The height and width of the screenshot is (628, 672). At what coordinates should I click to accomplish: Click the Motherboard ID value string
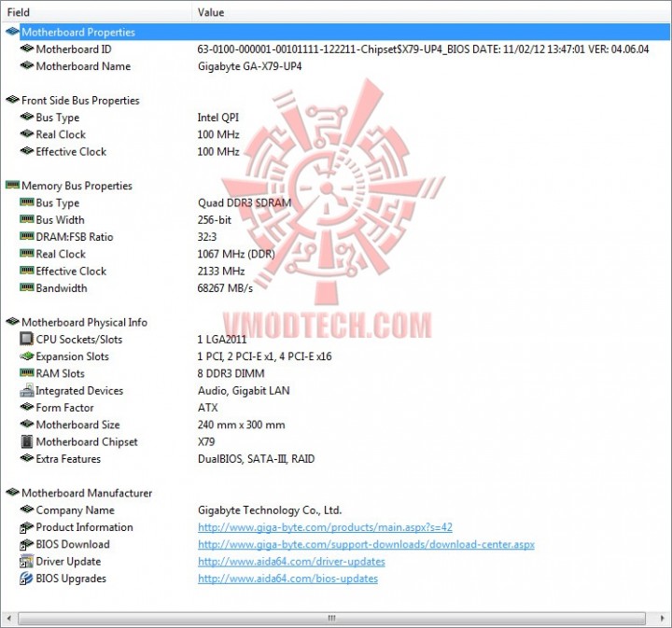coord(423,49)
